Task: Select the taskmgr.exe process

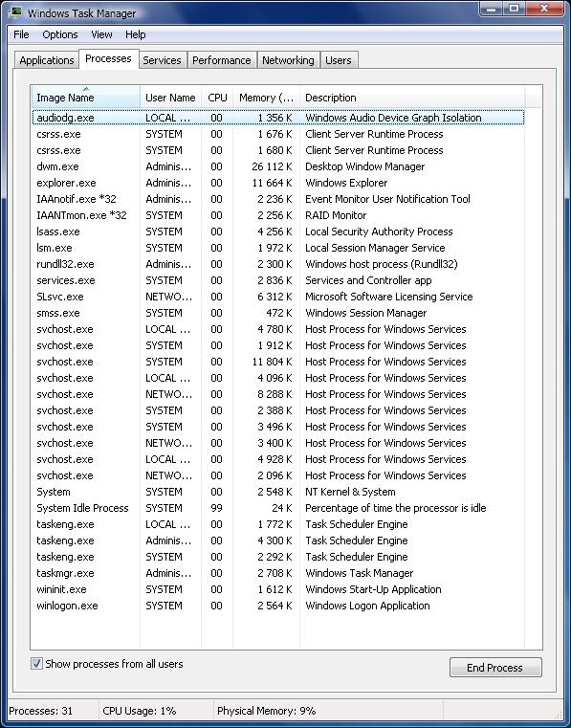Action: coord(278,572)
